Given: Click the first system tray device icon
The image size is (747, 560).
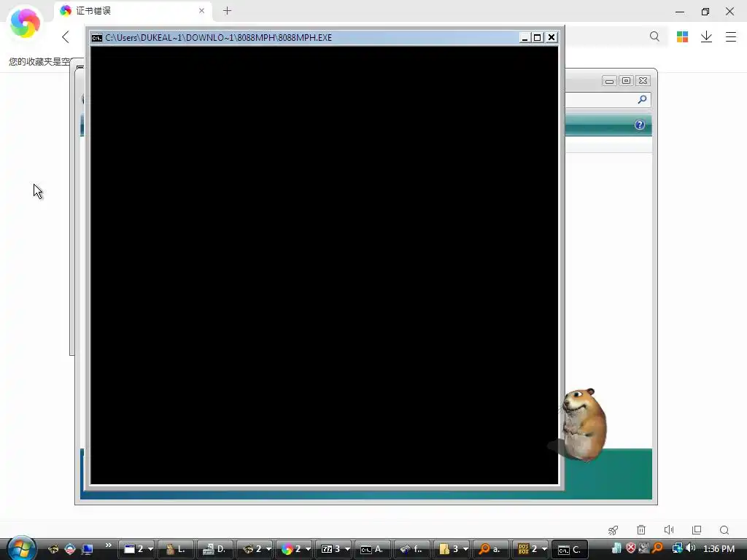Looking at the screenshot, I should (616, 548).
